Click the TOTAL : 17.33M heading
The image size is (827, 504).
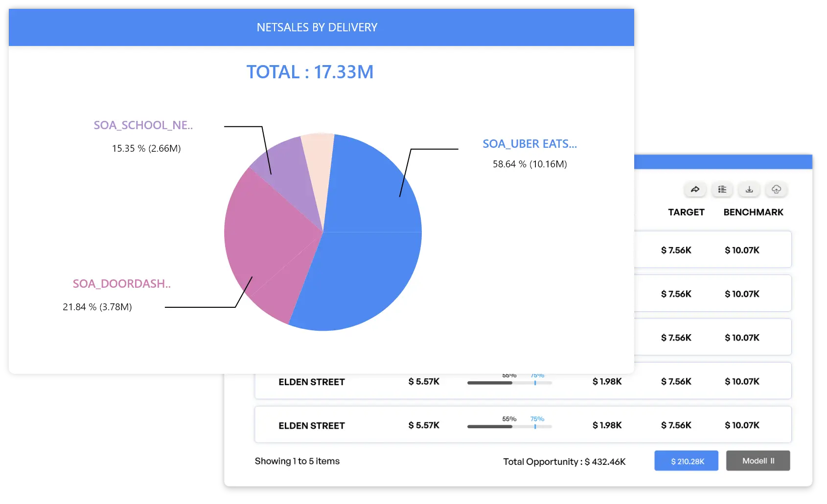(310, 72)
